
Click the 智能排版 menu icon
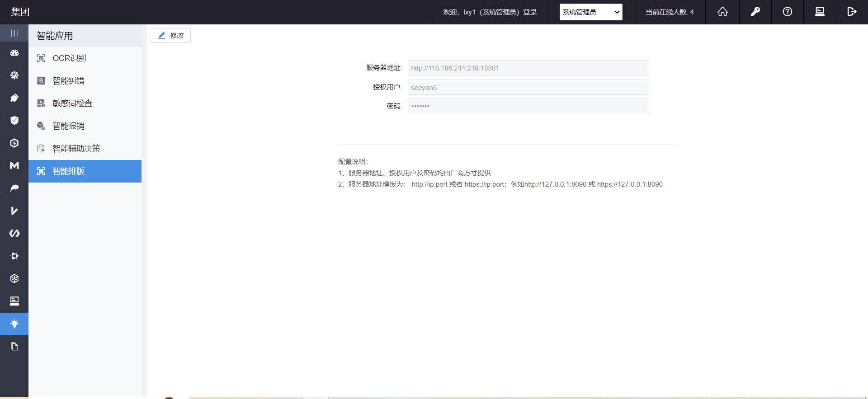coord(41,171)
